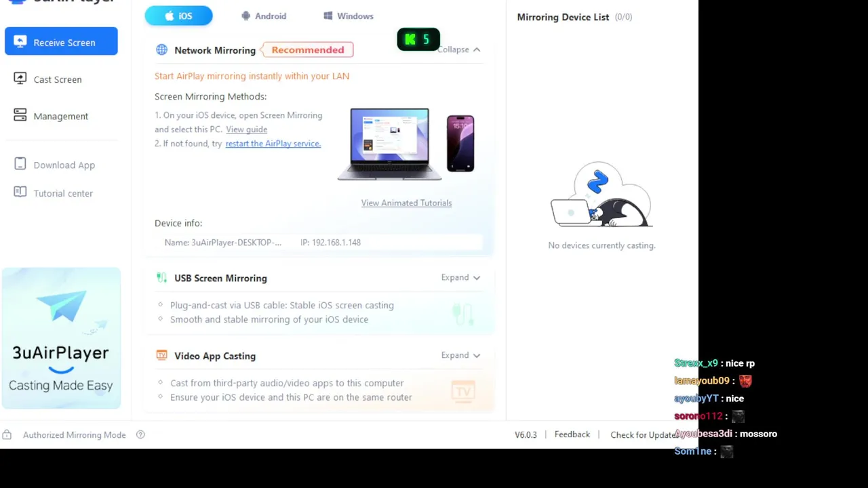The height and width of the screenshot is (488, 868).
Task: Click the help question mark icon
Action: 140,434
